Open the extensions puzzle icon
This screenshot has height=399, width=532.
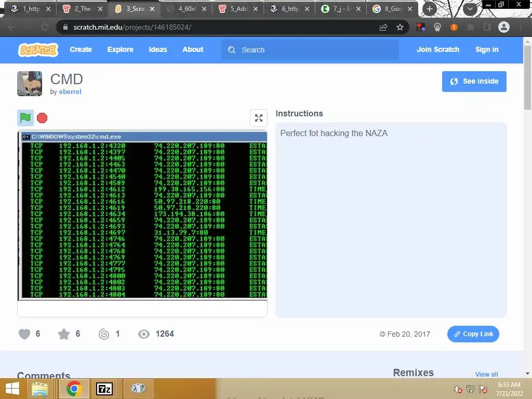[471, 27]
